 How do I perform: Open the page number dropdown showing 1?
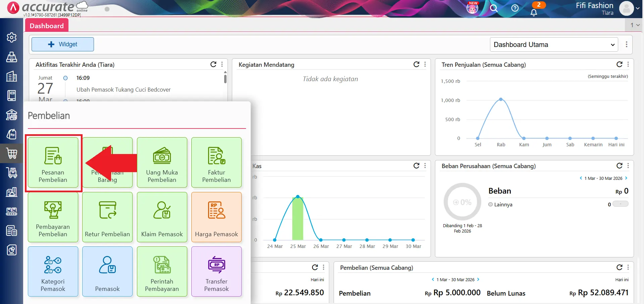point(634,25)
